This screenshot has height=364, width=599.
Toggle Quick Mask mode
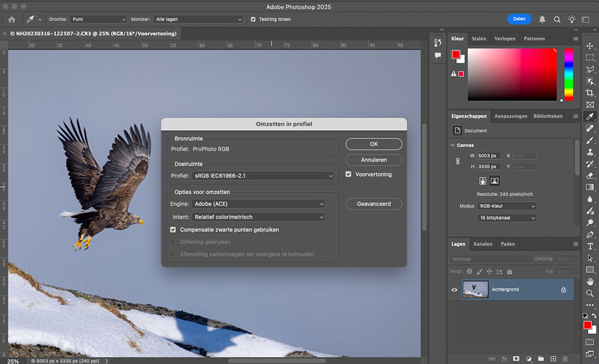tap(590, 342)
